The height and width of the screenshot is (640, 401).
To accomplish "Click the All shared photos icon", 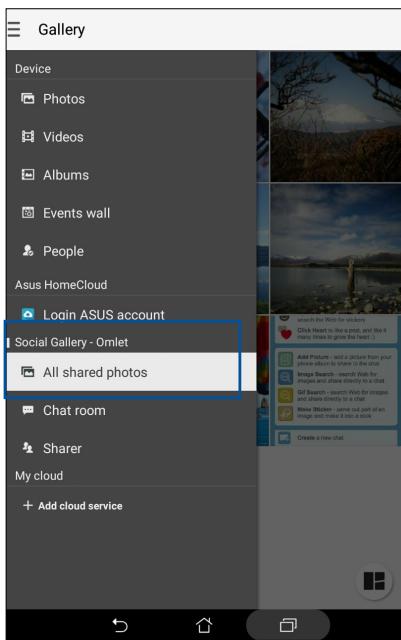I will coord(28,372).
